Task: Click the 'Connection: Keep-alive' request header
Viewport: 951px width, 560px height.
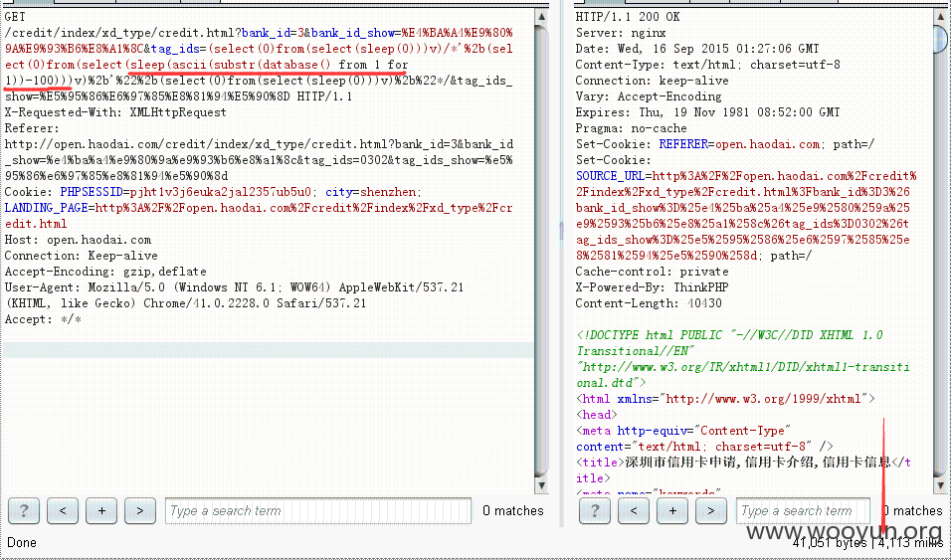Action: pos(81,256)
